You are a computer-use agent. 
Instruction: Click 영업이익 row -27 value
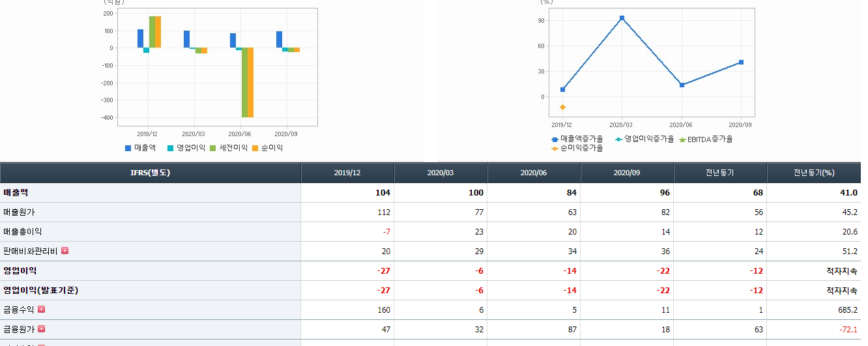(384, 271)
